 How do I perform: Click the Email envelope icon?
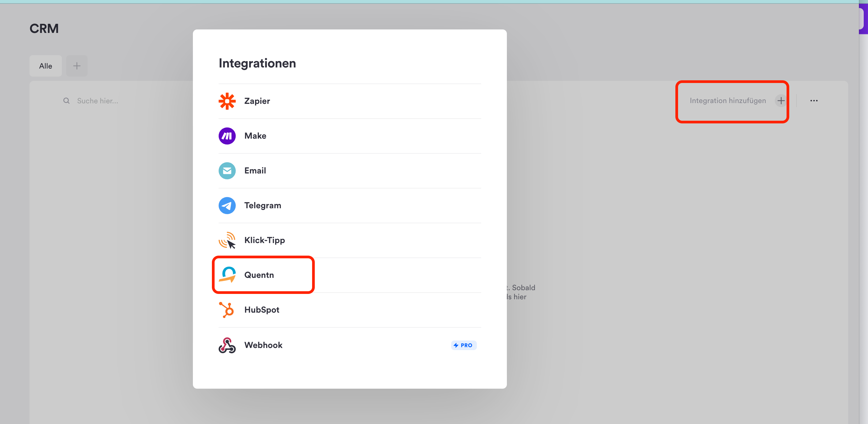coord(227,171)
